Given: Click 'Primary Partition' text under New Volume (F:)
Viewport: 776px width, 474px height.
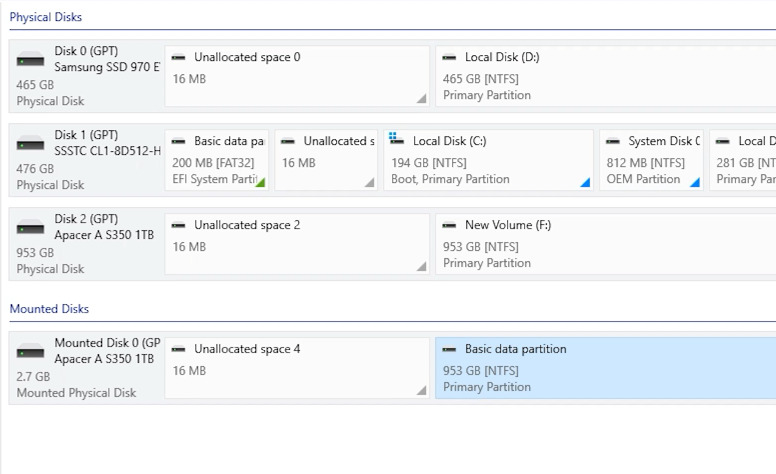Looking at the screenshot, I should pyautogui.click(x=487, y=263).
